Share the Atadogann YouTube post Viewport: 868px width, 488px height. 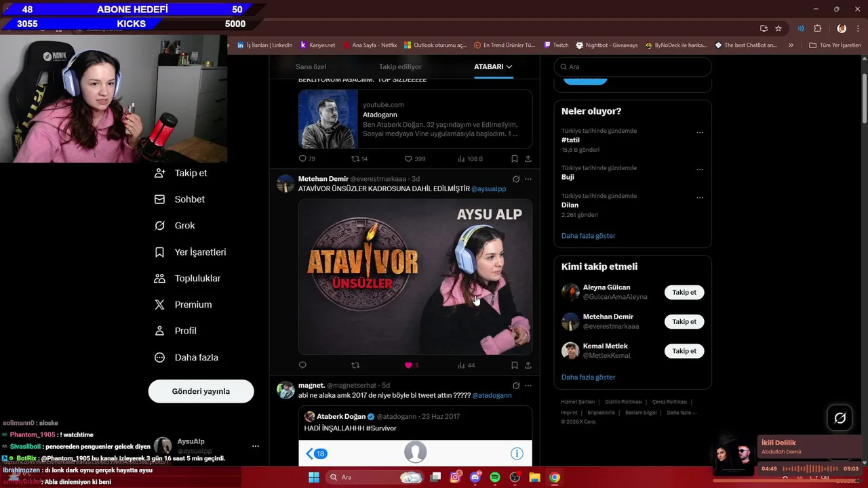click(x=528, y=159)
